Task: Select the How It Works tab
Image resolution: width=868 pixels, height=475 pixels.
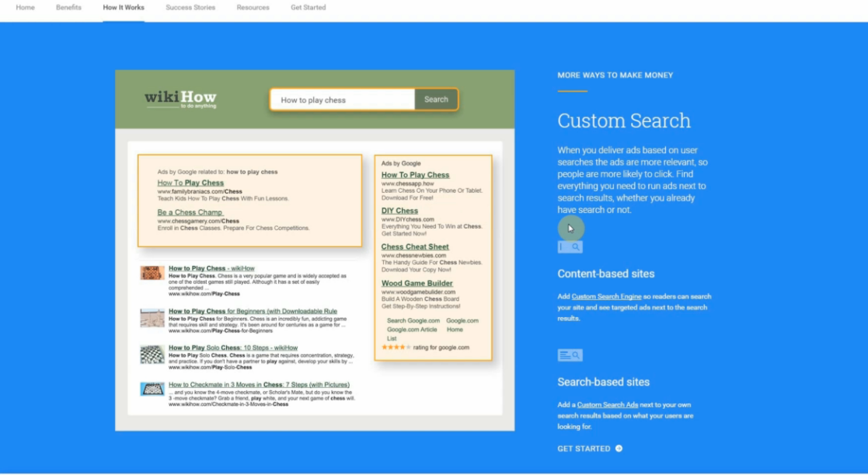Action: (124, 7)
